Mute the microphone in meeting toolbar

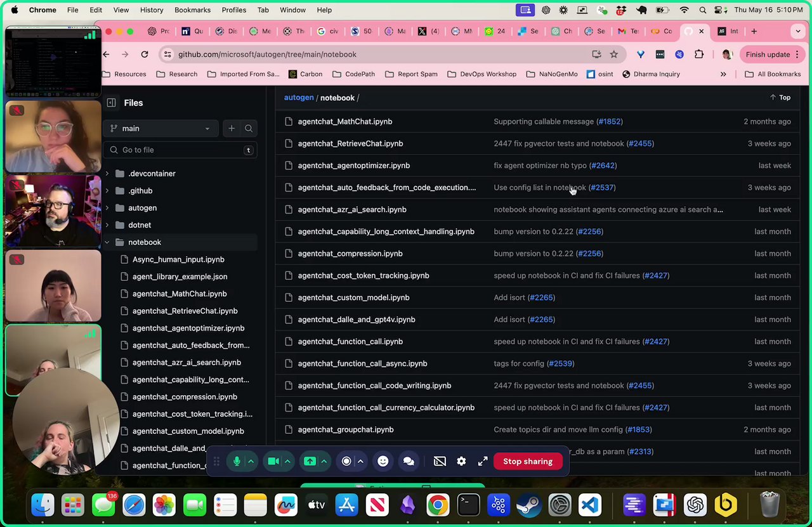(237, 461)
